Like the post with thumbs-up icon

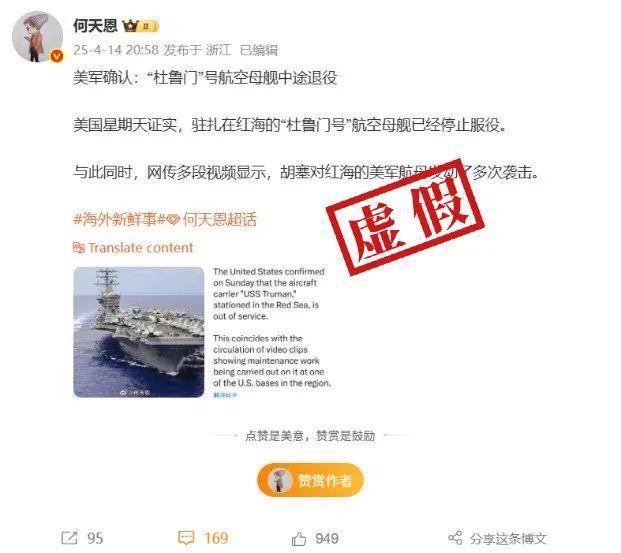pyautogui.click(x=299, y=538)
